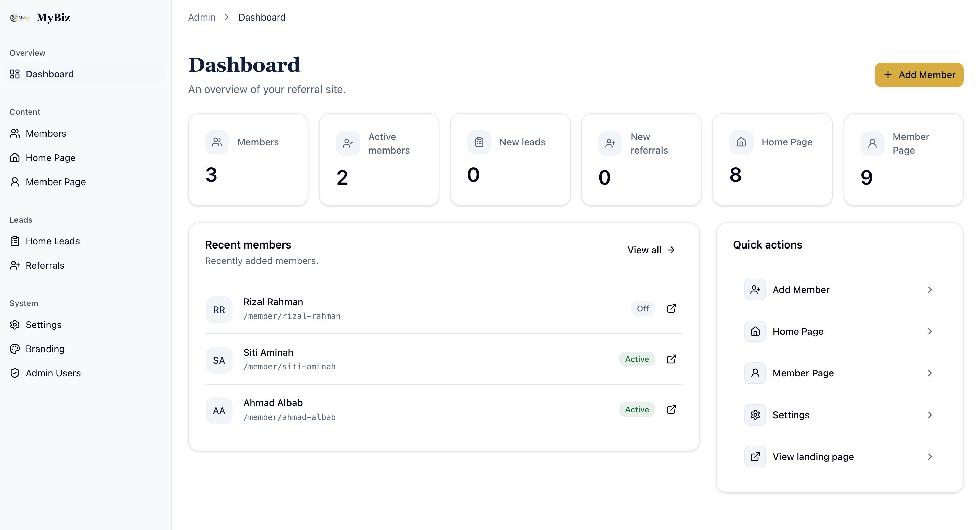Click the Member Page icon in Quick actions
The height and width of the screenshot is (530, 980).
[755, 373]
